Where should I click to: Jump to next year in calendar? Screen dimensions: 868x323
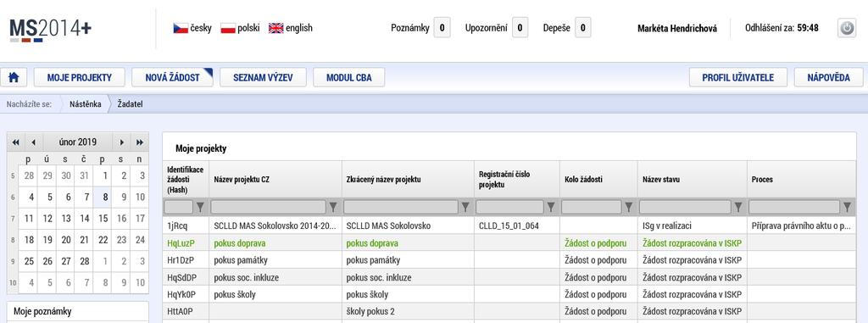click(140, 142)
